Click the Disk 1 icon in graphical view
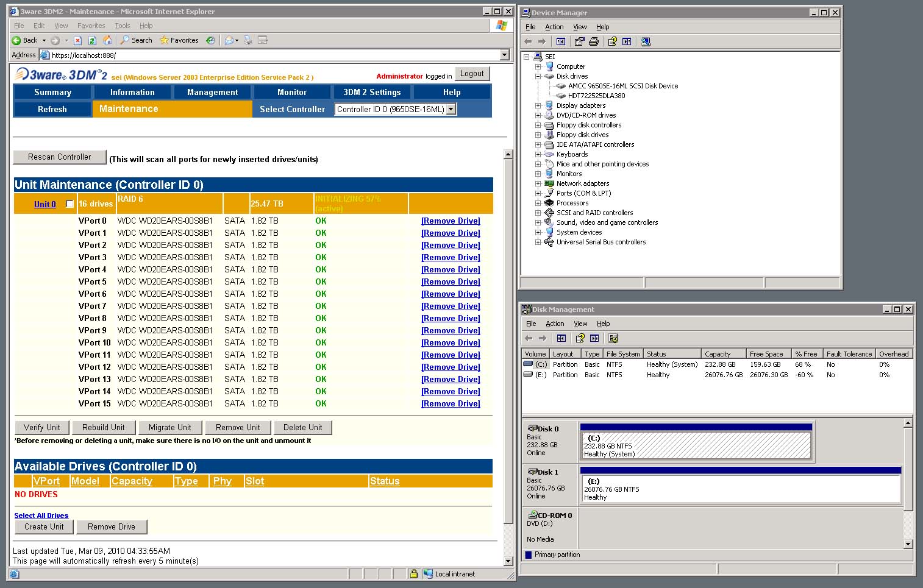Viewport: 923px width, 588px height. pyautogui.click(x=532, y=472)
